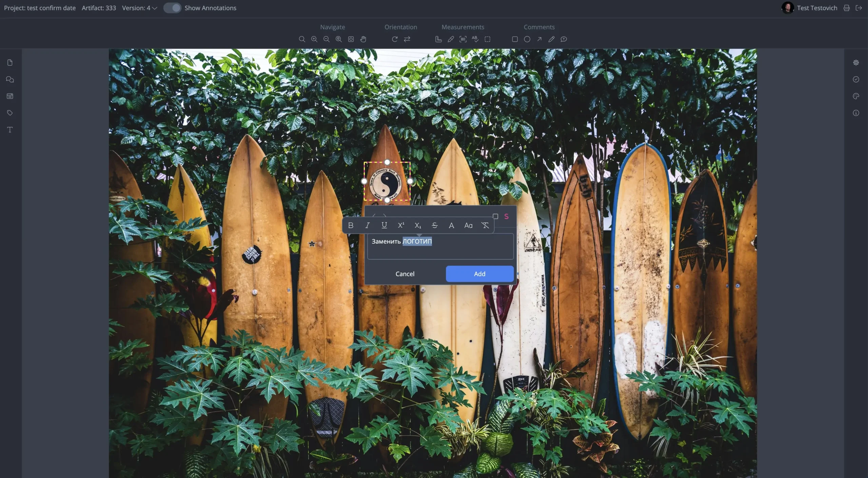Click the Comments group label
This screenshot has width=868, height=478.
(539, 27)
